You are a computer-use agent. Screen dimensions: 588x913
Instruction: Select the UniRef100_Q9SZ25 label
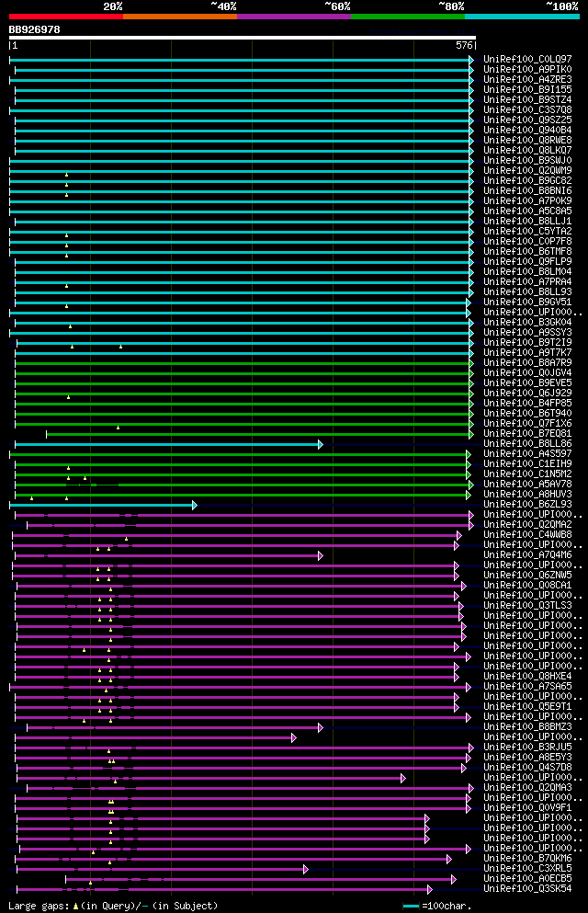[x=527, y=120]
